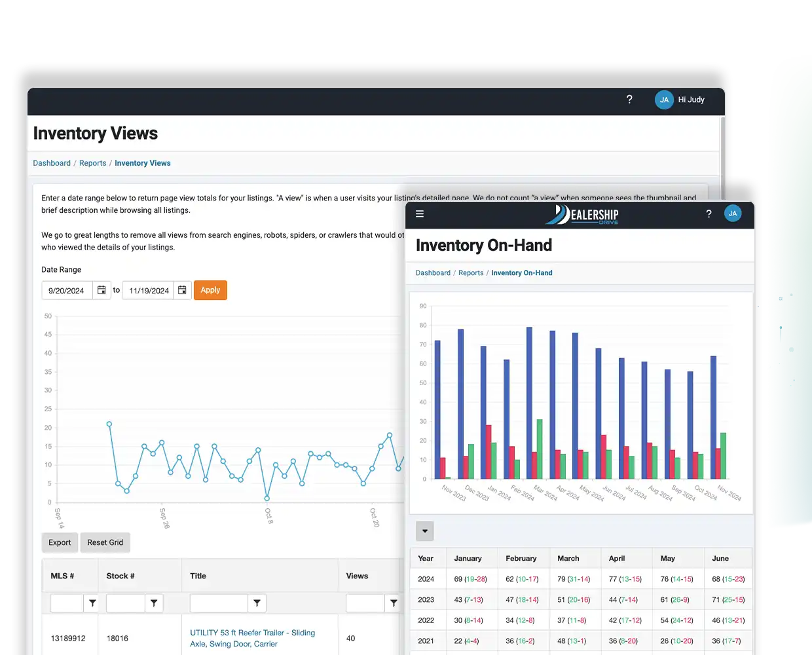Click the Reset Grid button

(105, 542)
